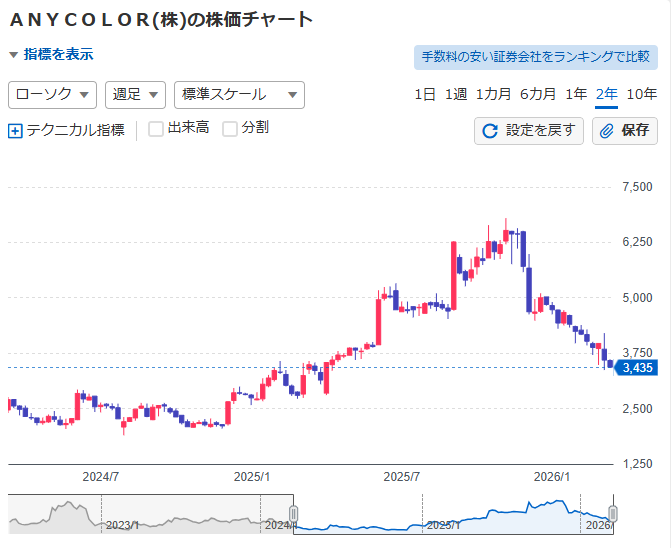Click the right range slider handle
671x548 pixels.
(613, 514)
